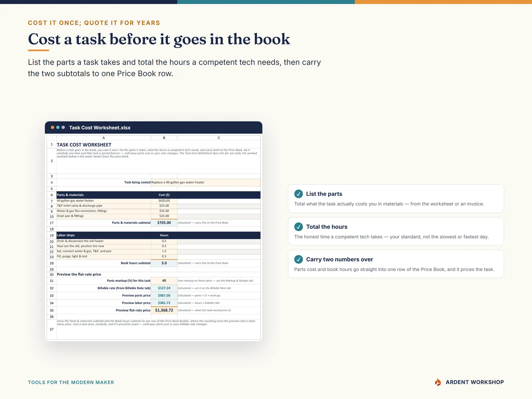Select the 'T&P relief valve & discharge pipe' cell
Image resolution: width=532 pixels, height=399 pixels.
click(104, 206)
